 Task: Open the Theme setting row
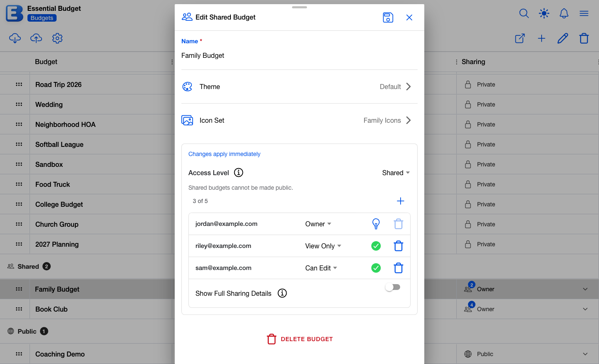pyautogui.click(x=299, y=87)
